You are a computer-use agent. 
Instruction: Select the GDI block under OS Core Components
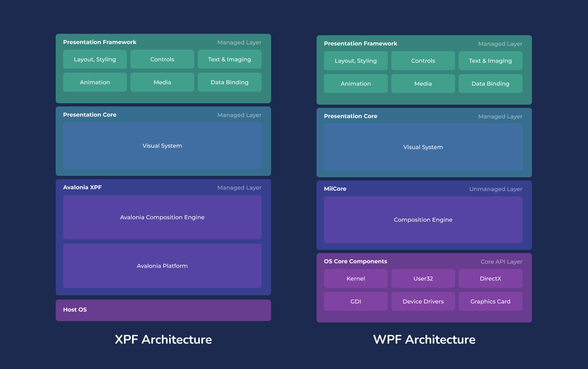(355, 301)
